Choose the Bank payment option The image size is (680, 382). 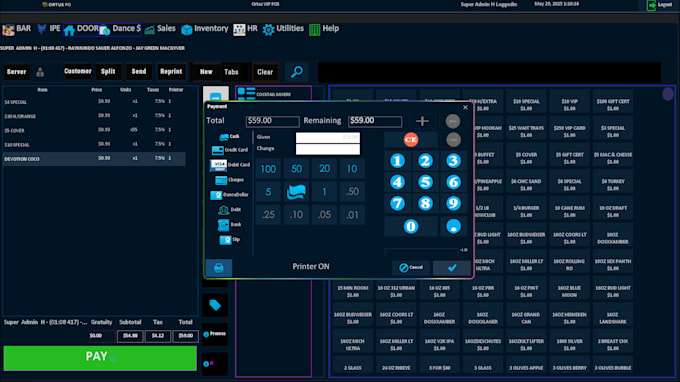coord(229,225)
